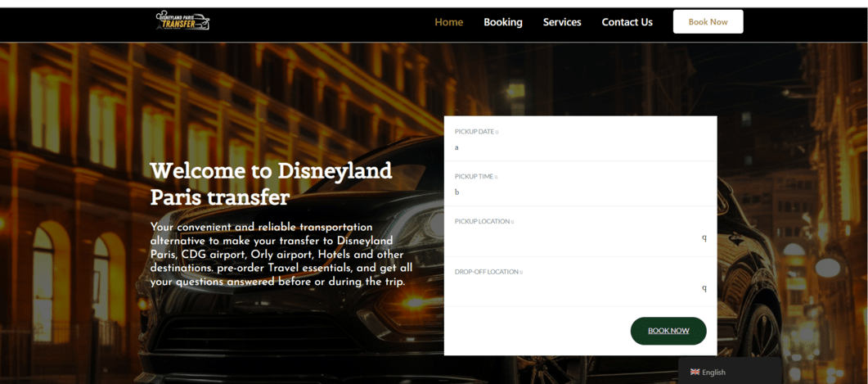Click the white Book Now header button
Screen dimensions: 868x384
(708, 21)
